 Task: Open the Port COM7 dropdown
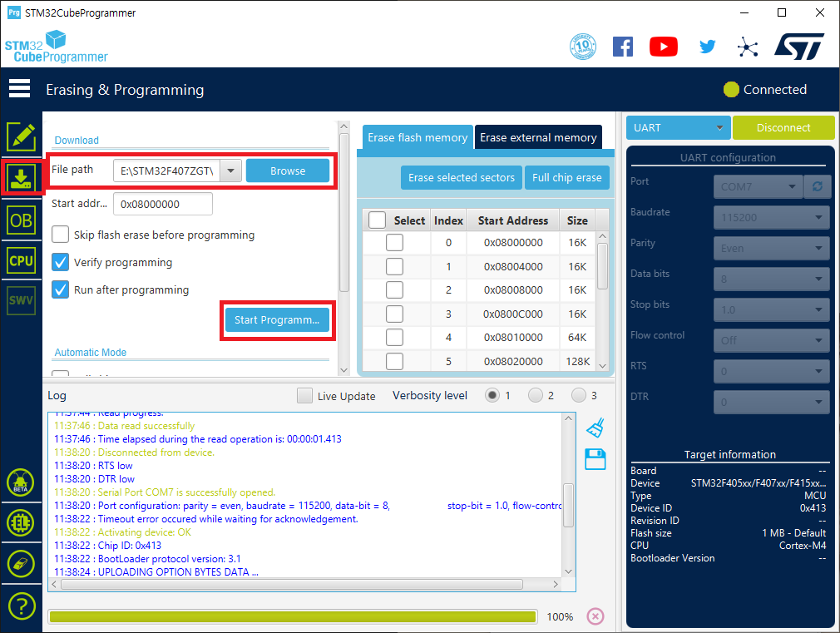click(758, 186)
